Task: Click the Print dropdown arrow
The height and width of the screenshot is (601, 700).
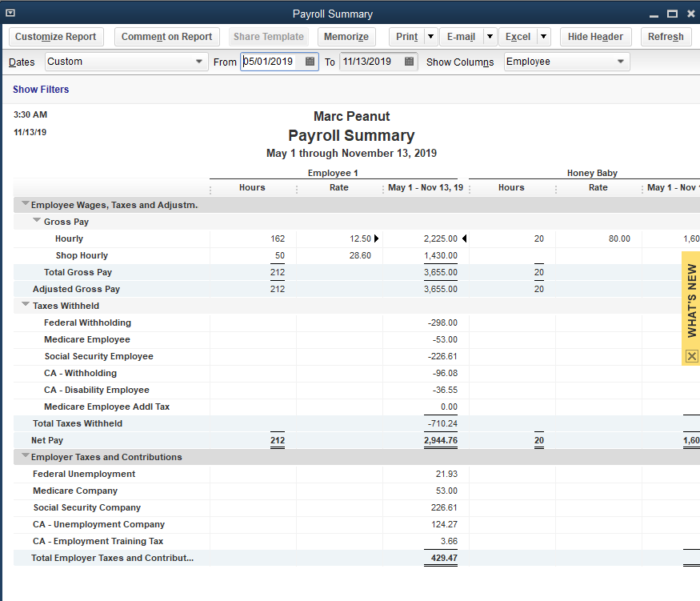Action: click(x=430, y=37)
